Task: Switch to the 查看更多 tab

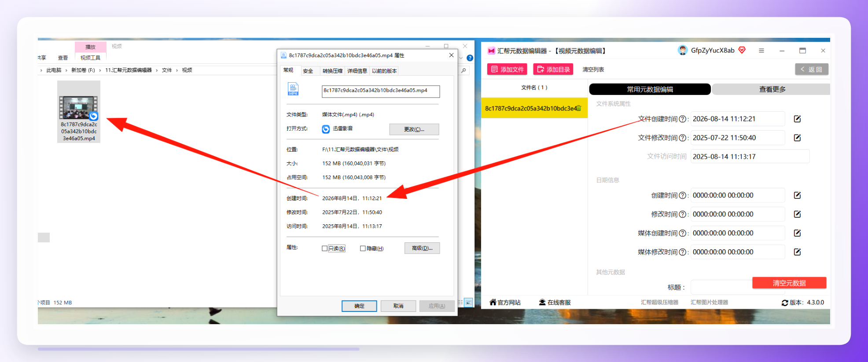Action: click(772, 89)
